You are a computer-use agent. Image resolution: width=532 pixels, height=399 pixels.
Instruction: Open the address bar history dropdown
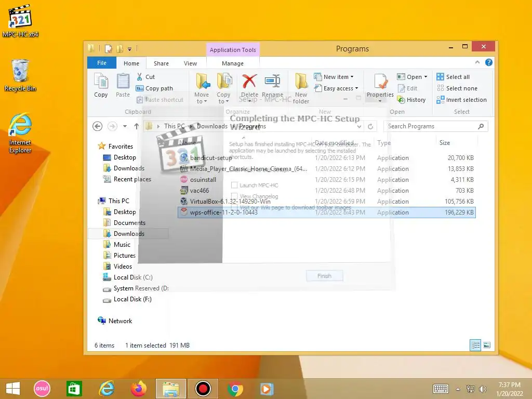click(359, 126)
